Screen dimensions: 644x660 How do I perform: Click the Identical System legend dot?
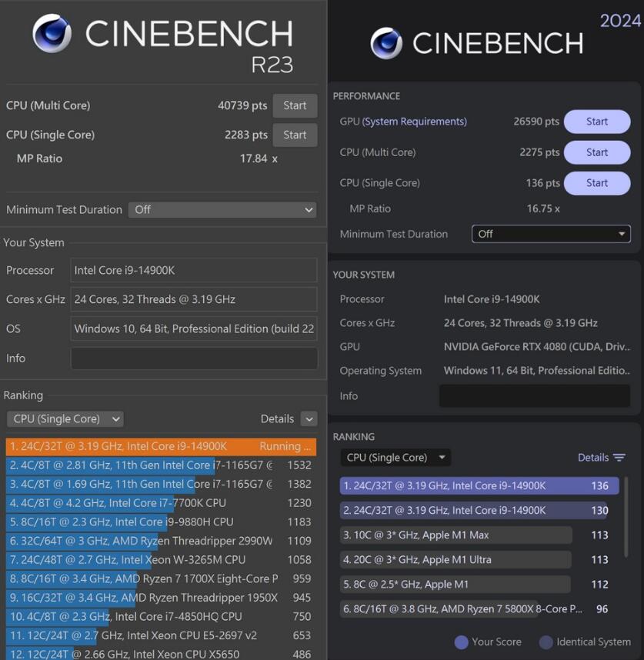click(546, 642)
